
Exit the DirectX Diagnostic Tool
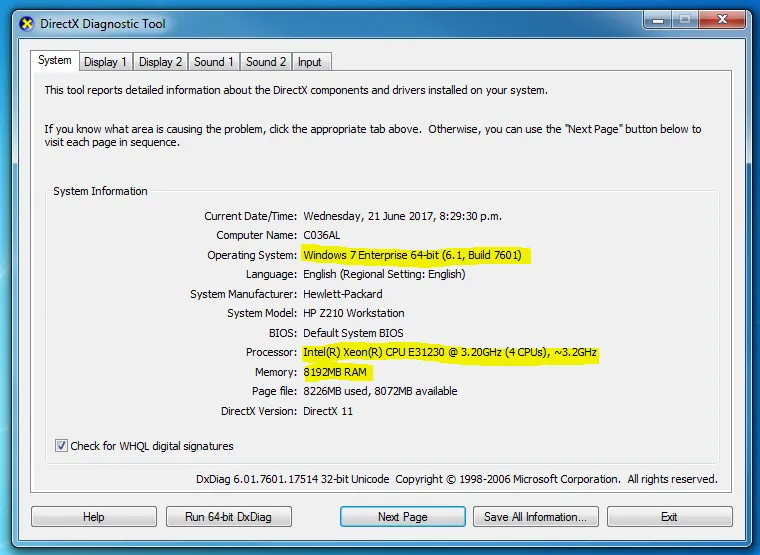tap(669, 517)
